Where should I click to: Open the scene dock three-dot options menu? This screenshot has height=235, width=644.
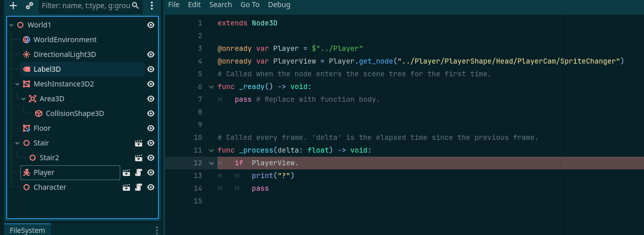tap(152, 6)
